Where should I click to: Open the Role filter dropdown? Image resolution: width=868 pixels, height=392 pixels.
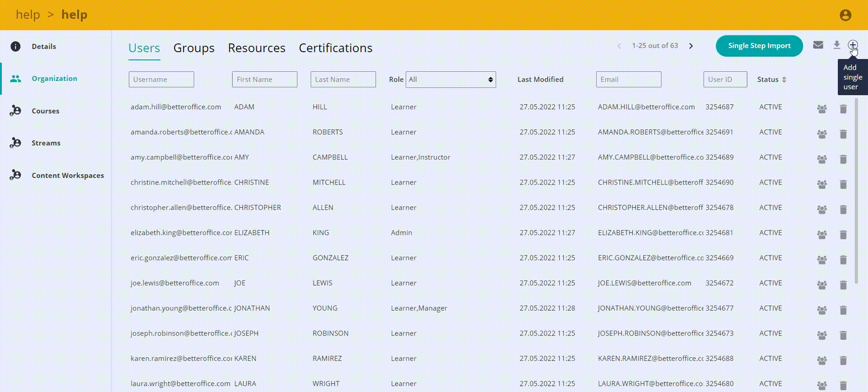point(450,79)
